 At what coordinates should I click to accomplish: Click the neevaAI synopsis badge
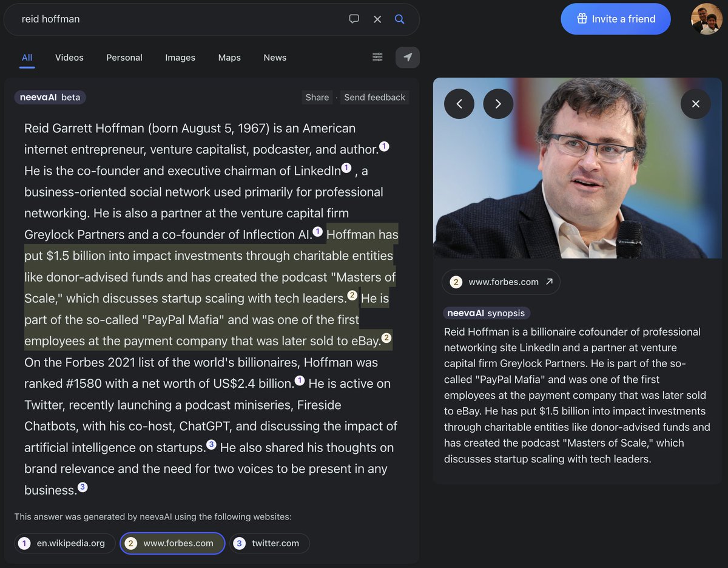[x=487, y=313]
